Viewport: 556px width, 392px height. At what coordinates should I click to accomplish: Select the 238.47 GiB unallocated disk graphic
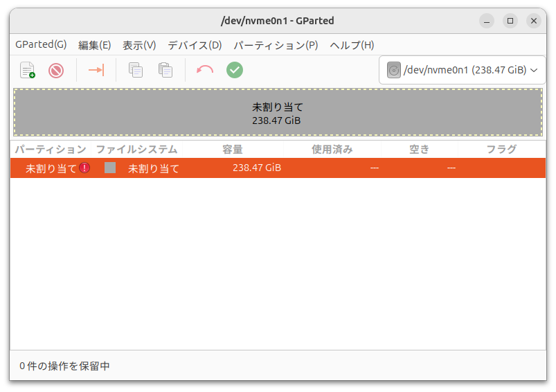coord(277,113)
